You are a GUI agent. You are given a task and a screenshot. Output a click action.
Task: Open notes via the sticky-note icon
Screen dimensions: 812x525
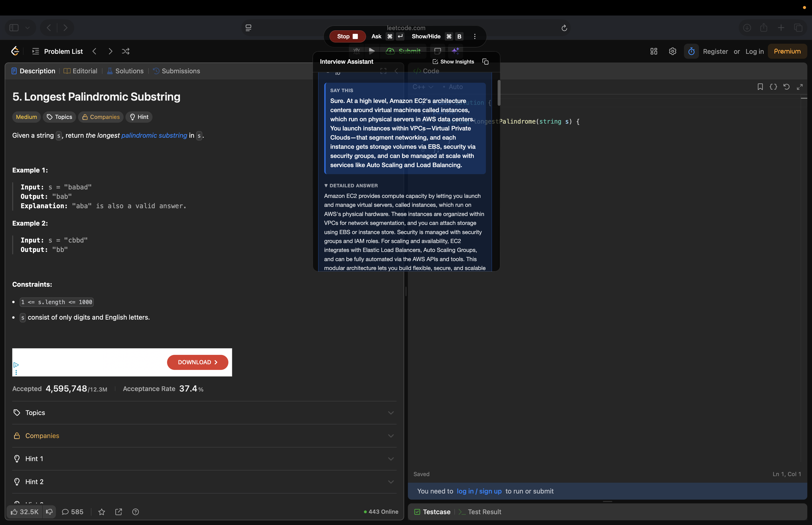click(x=438, y=51)
